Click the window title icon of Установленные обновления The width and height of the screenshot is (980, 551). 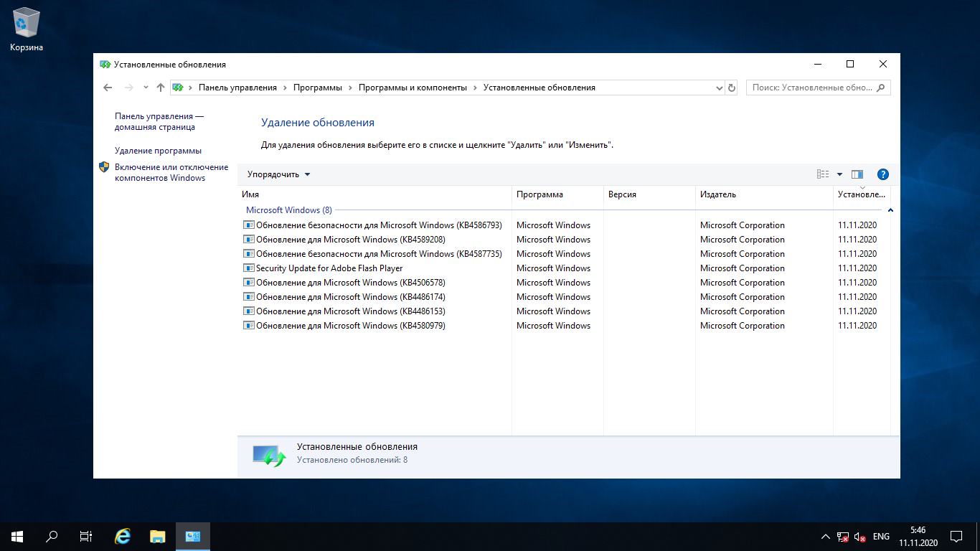pyautogui.click(x=105, y=65)
